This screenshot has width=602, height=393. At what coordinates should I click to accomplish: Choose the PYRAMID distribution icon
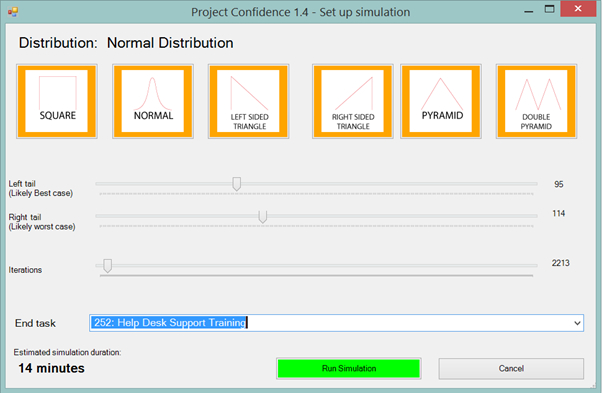(x=441, y=101)
